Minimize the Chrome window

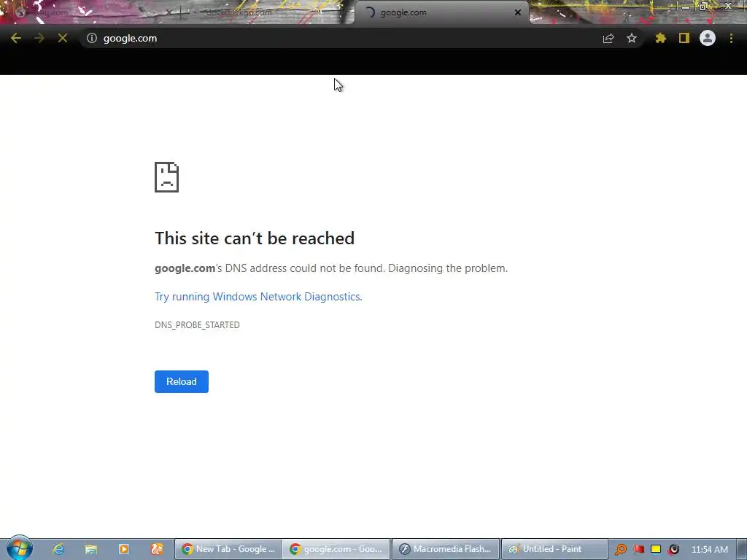(686, 7)
